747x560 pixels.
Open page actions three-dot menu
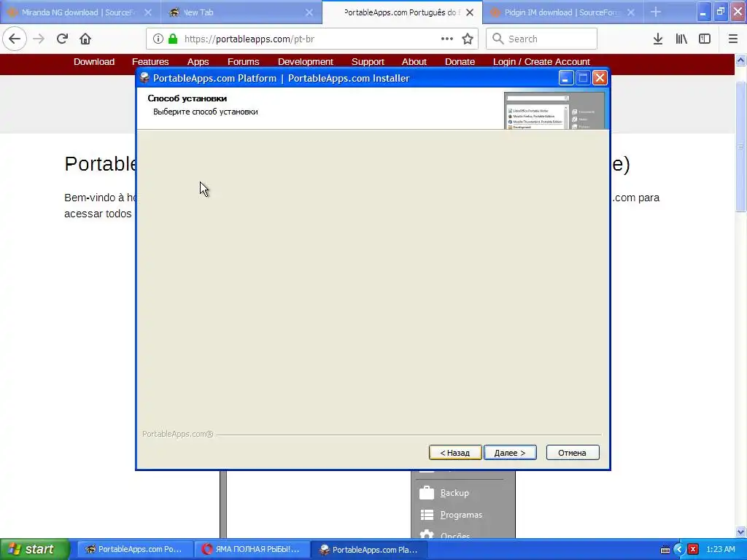447,39
